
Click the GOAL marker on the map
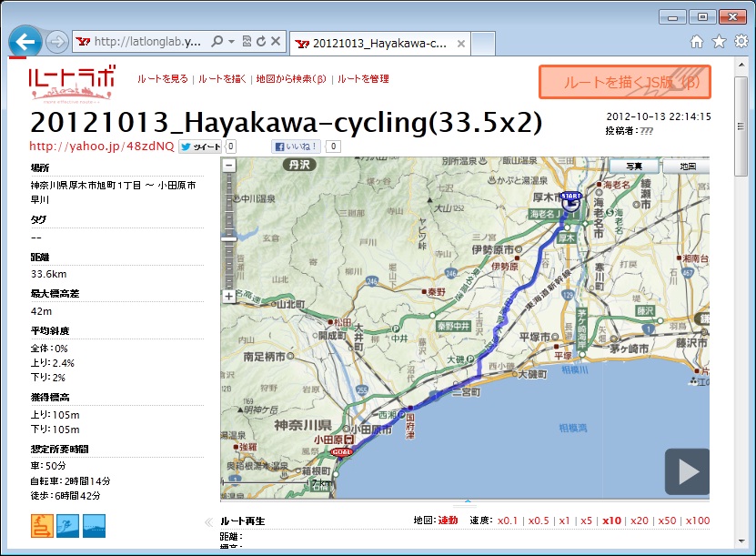click(342, 452)
